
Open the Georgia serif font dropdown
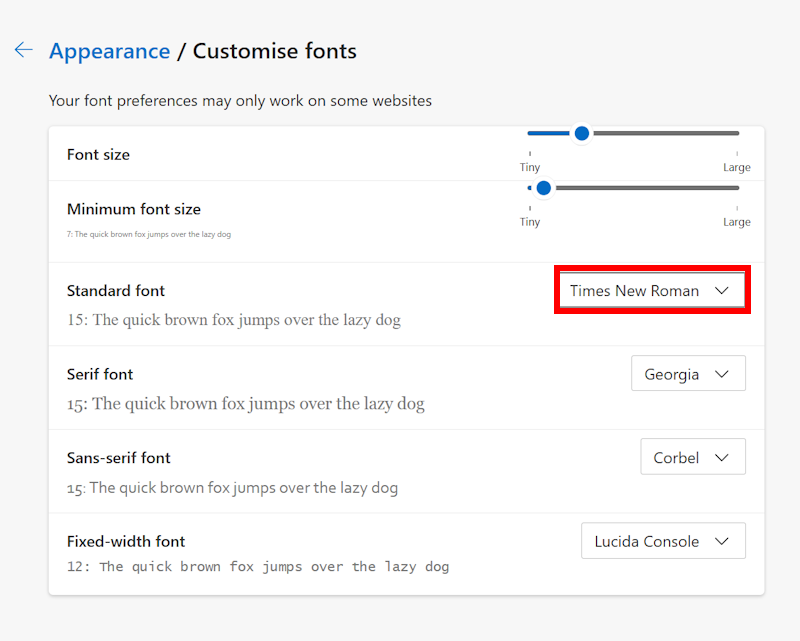tap(688, 374)
